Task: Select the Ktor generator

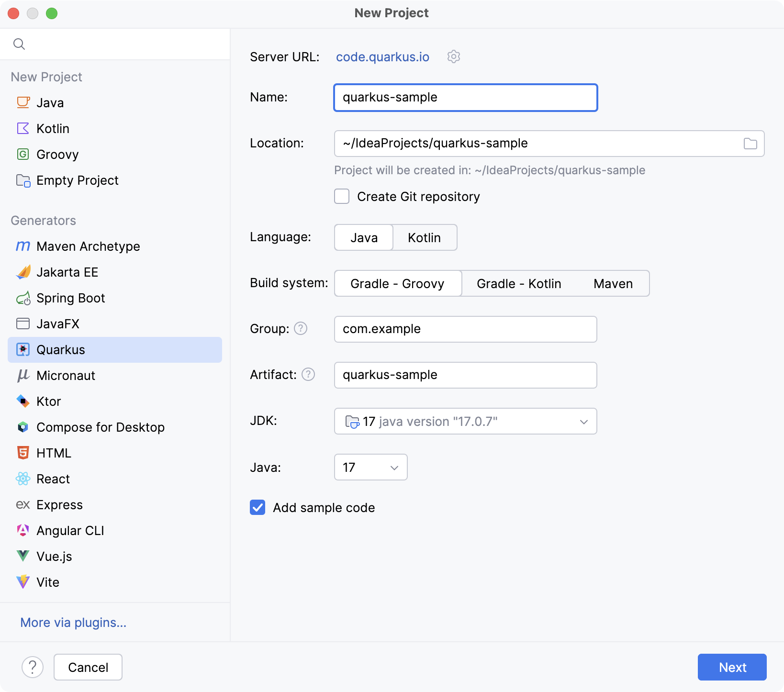Action: click(48, 402)
